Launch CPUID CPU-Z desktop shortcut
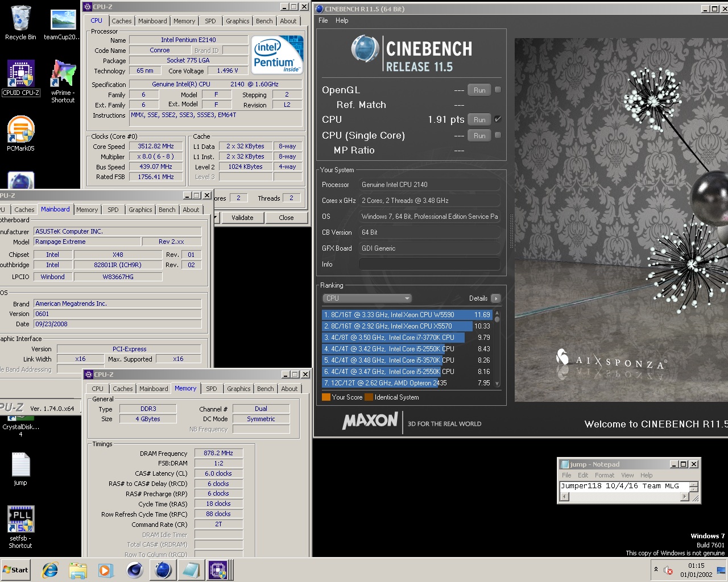 click(21, 78)
